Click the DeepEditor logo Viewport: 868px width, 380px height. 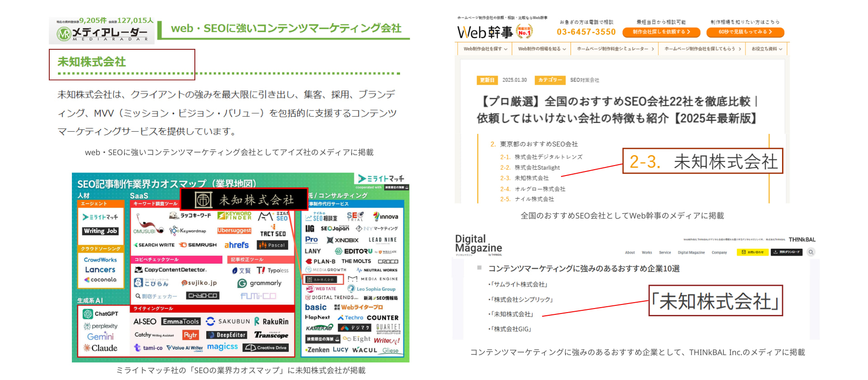[x=226, y=335]
